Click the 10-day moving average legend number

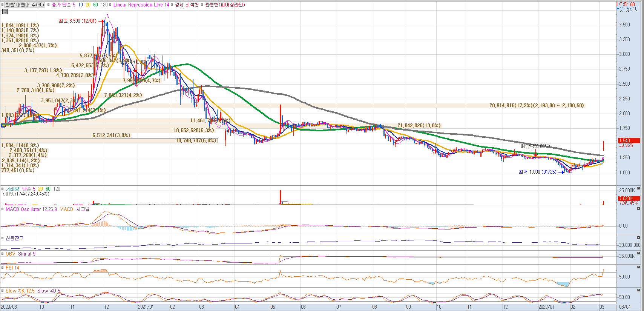tap(80, 5)
